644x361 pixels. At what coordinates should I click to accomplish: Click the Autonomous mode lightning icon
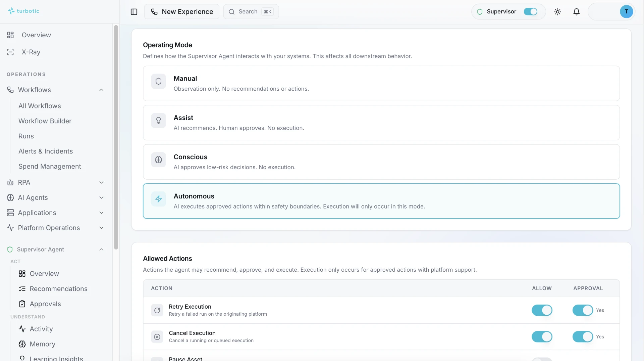pos(158,199)
